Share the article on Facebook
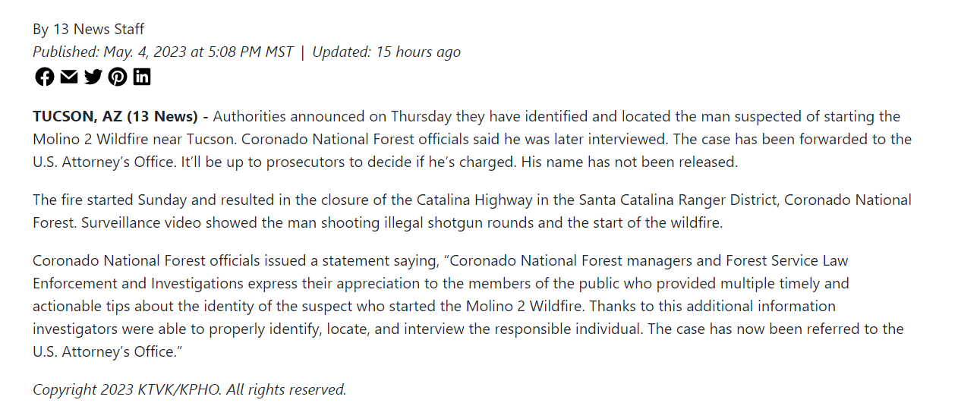 pyautogui.click(x=45, y=77)
